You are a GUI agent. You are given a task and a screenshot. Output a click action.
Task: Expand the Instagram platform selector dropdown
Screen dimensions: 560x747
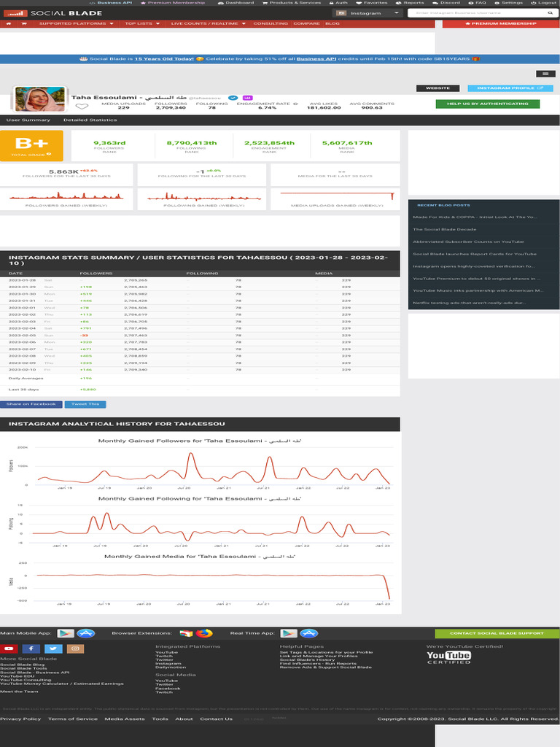(367, 13)
